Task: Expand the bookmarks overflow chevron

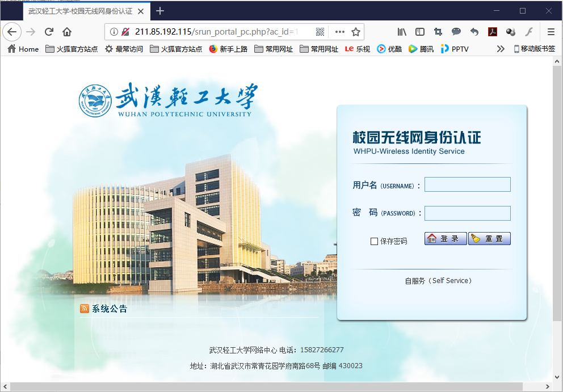Action: point(500,49)
